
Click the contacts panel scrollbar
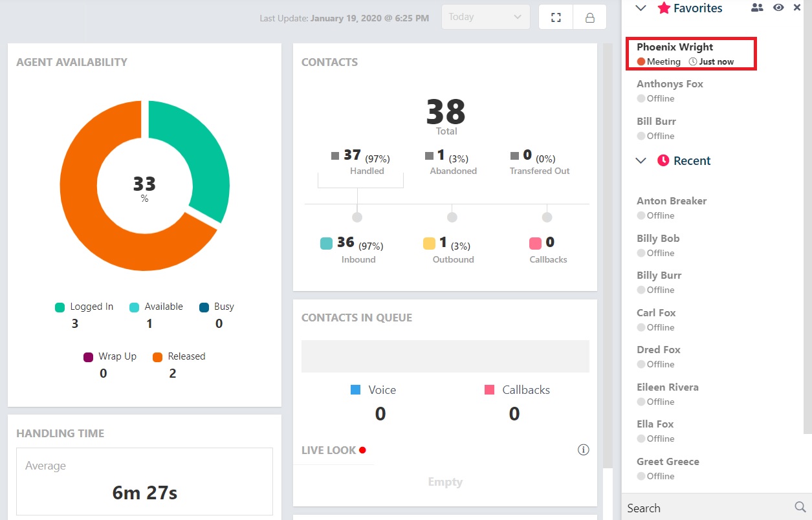[x=807, y=217]
